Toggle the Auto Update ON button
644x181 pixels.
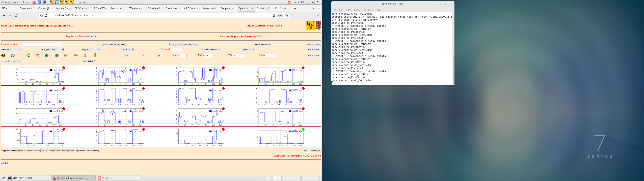click(x=90, y=61)
